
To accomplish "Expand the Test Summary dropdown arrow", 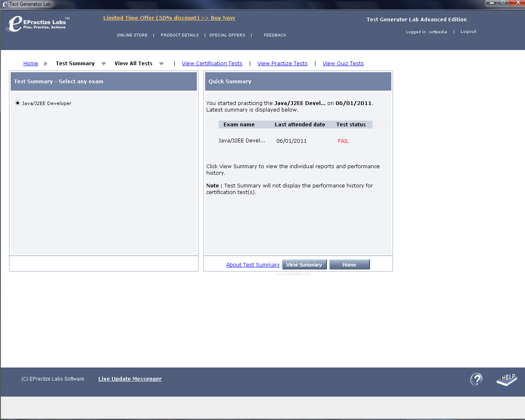I will coord(104,64).
